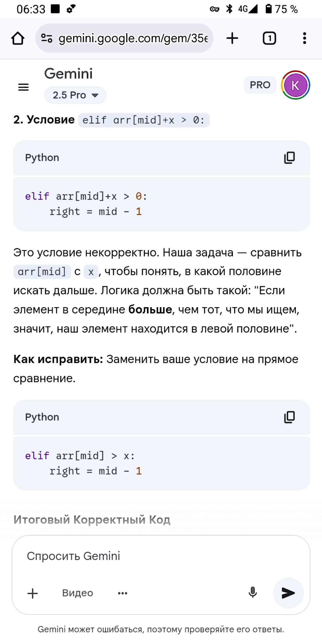
Task: Open Chrome three-dot overflow menu
Action: pyautogui.click(x=305, y=38)
